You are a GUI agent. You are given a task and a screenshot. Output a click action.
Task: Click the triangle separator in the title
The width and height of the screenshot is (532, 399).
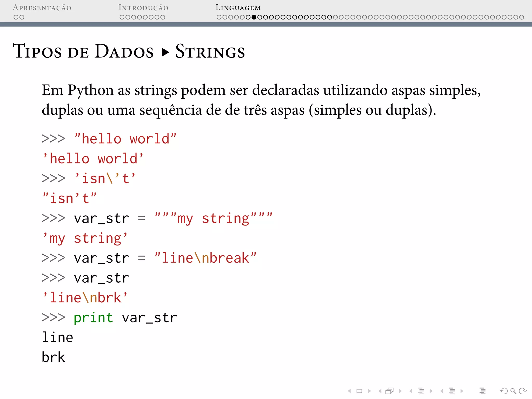click(165, 52)
